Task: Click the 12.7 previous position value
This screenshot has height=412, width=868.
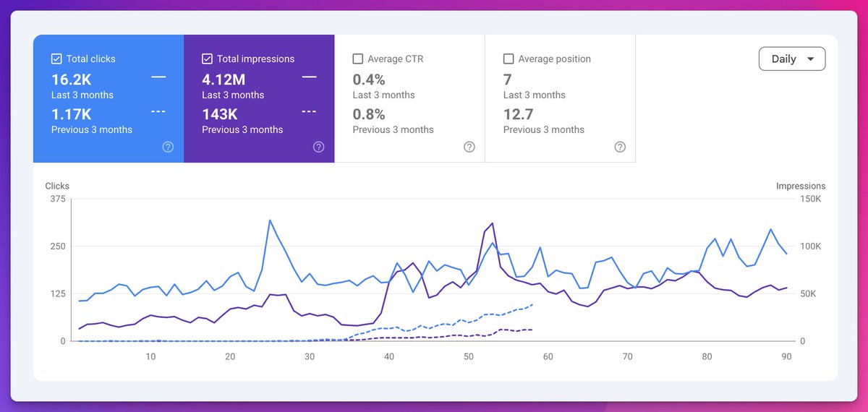Action: click(x=518, y=114)
